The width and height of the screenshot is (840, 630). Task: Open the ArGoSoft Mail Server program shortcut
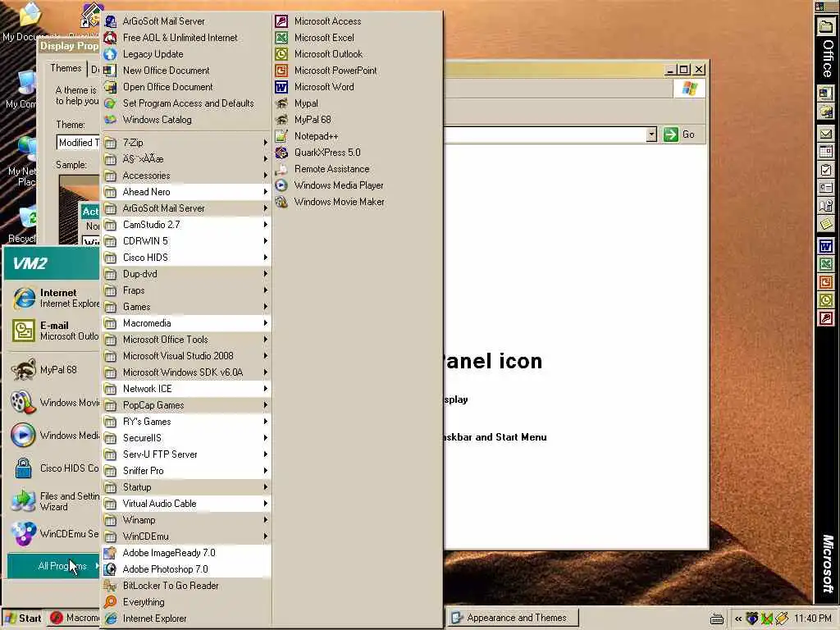click(186, 21)
